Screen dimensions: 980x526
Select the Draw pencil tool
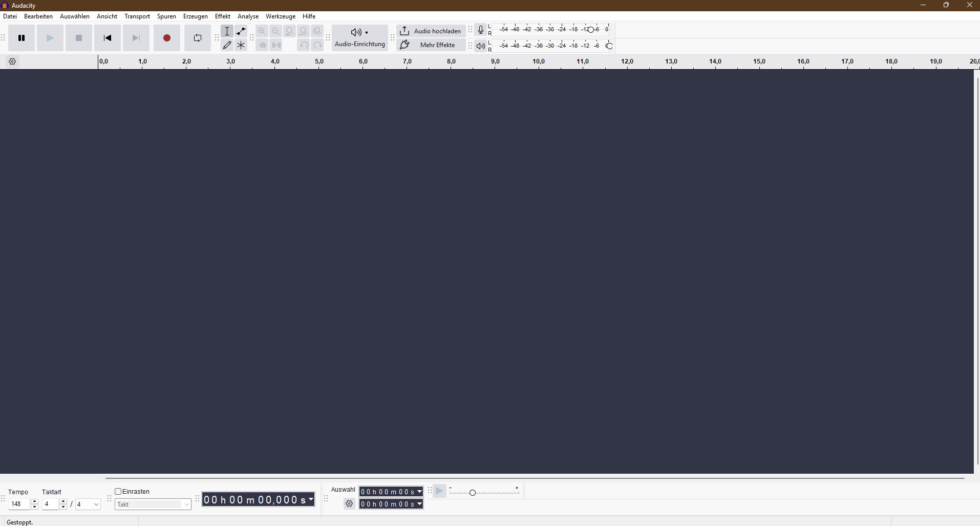227,45
